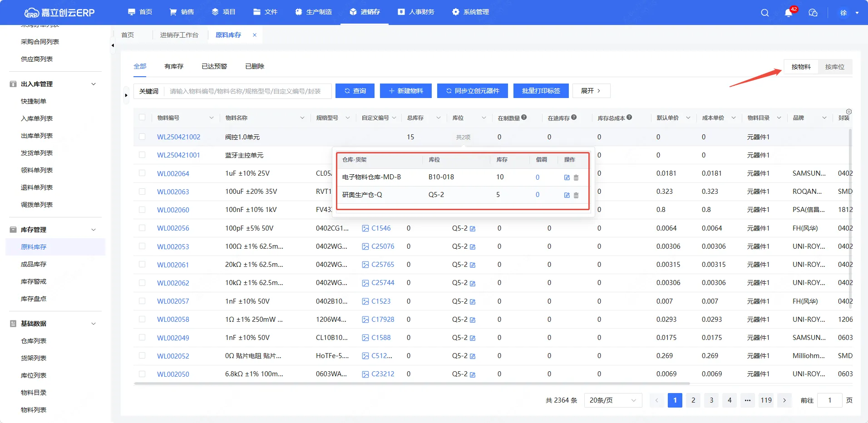Click image icon beside C1546 custom code
868x423 pixels.
[365, 228]
